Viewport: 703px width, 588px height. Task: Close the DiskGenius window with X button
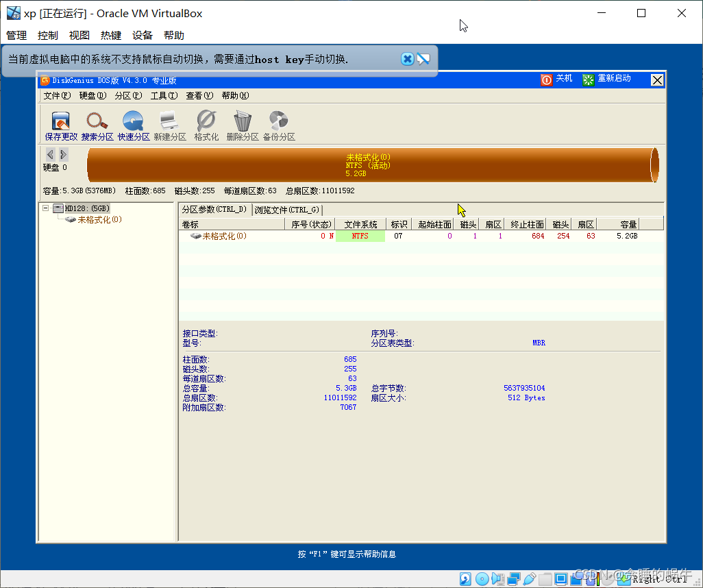[657, 80]
